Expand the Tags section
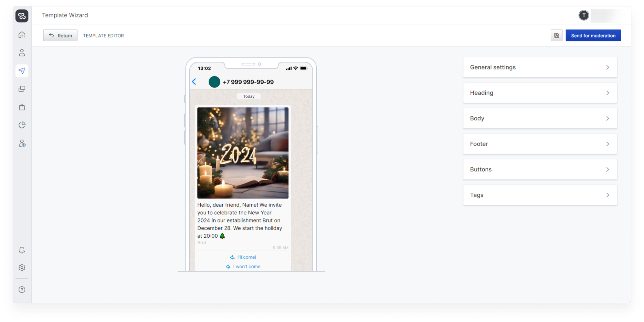This screenshot has width=644, height=322. [540, 195]
